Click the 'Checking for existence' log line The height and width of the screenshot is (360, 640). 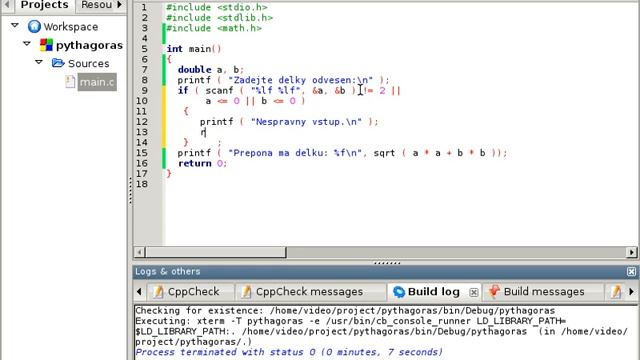click(345, 310)
